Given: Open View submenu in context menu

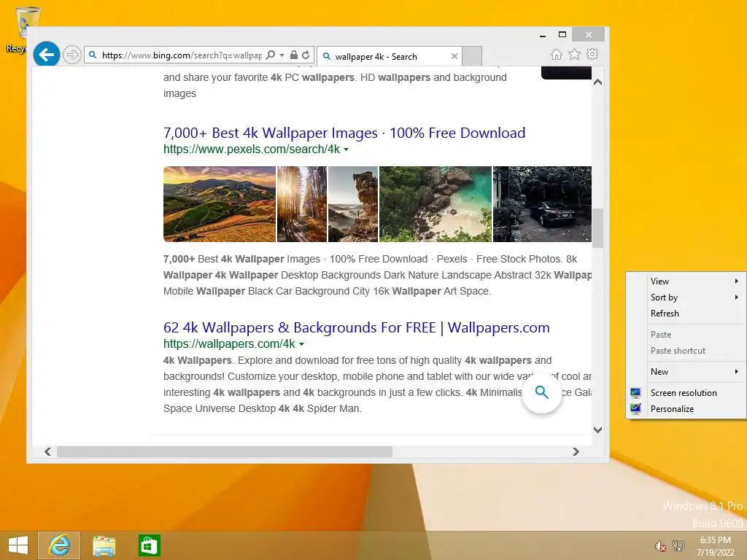Looking at the screenshot, I should 686,281.
